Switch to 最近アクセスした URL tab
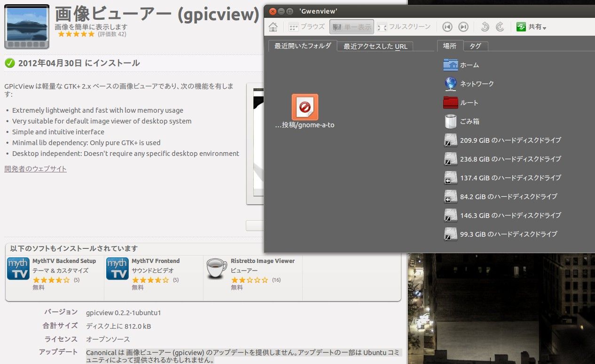This screenshot has height=364, width=595. (x=376, y=46)
